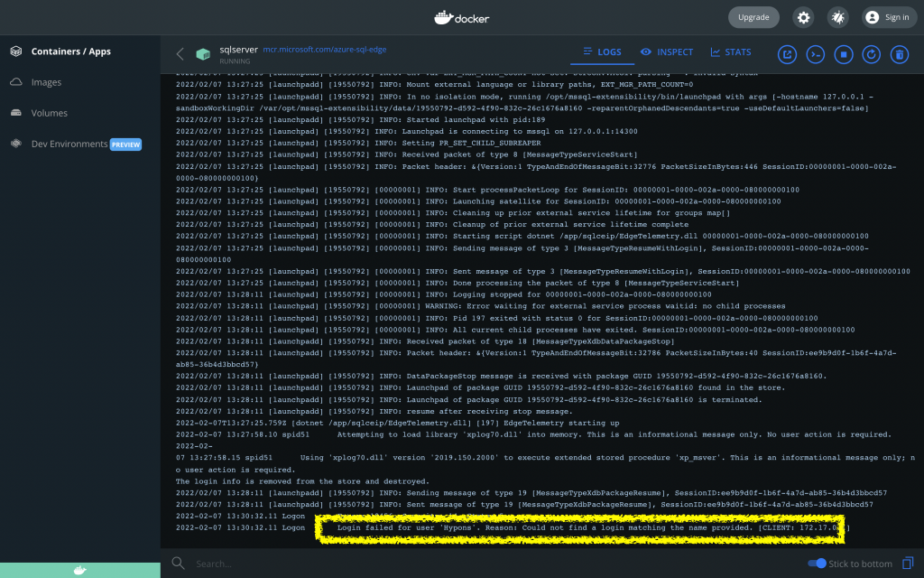Screen dimensions: 924x578
Task: Click 'Attempting to load library xplog70.dll' line
Action: click(533, 434)
